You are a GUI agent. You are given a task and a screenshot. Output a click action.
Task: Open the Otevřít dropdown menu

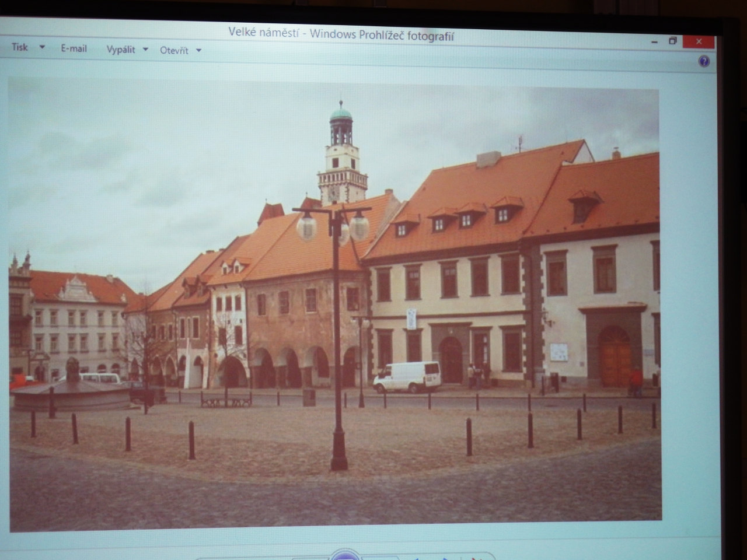pyautogui.click(x=180, y=50)
